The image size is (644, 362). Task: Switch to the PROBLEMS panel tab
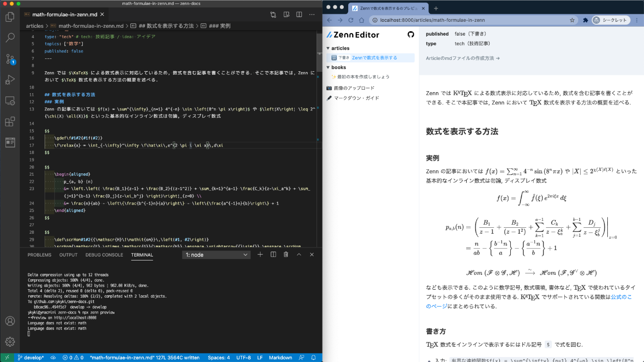(x=39, y=255)
